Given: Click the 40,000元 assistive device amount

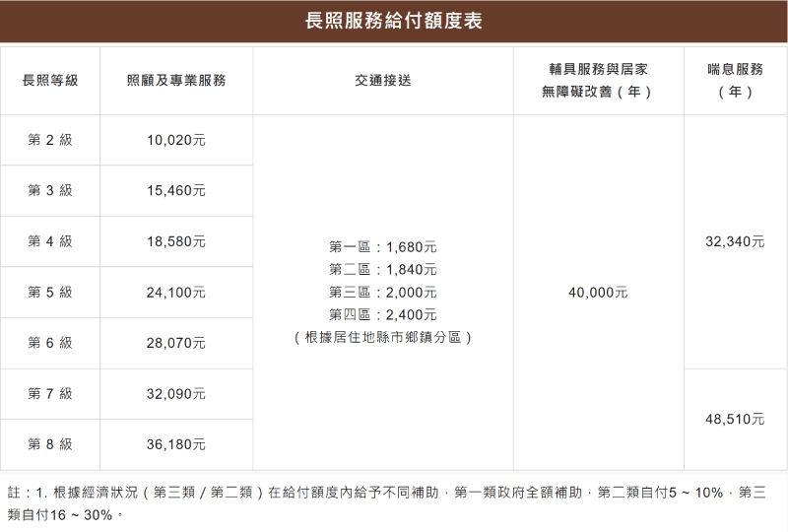Looking at the screenshot, I should (598, 293).
